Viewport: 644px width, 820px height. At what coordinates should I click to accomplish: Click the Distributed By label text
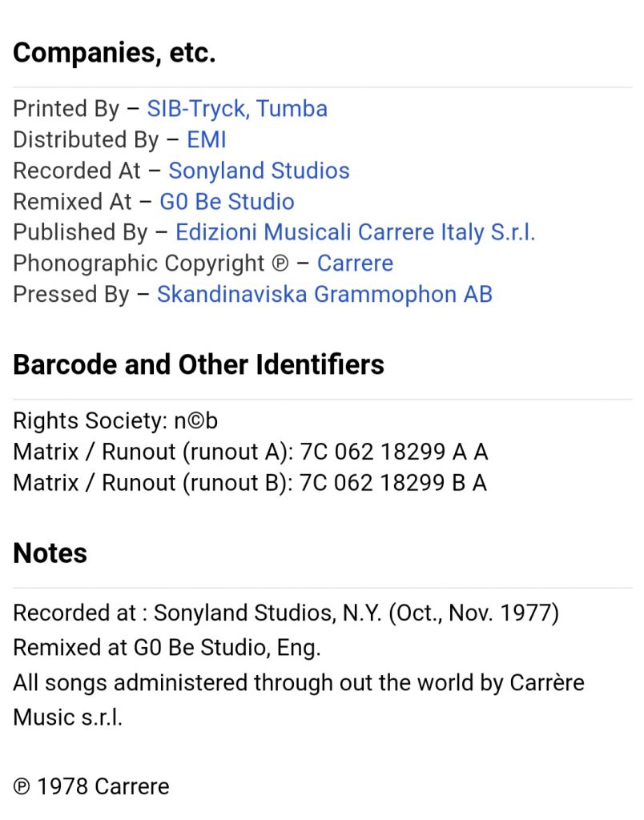pyautogui.click(x=86, y=140)
